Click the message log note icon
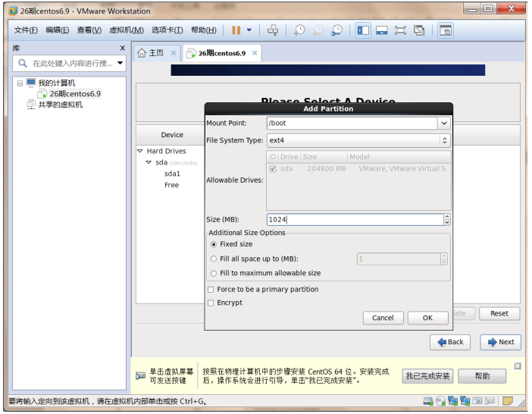532x414 pixels. 508,401
